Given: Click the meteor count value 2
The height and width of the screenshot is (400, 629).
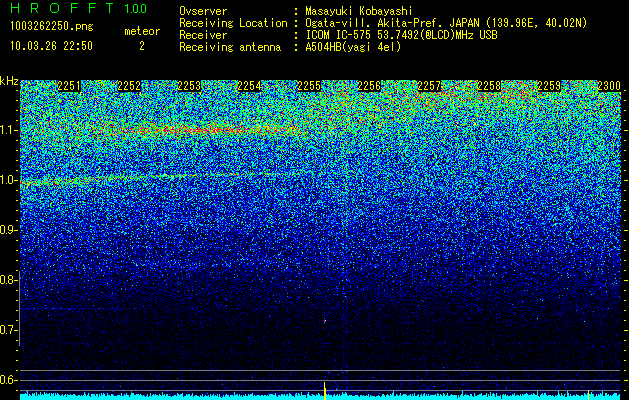Looking at the screenshot, I should 142,46.
